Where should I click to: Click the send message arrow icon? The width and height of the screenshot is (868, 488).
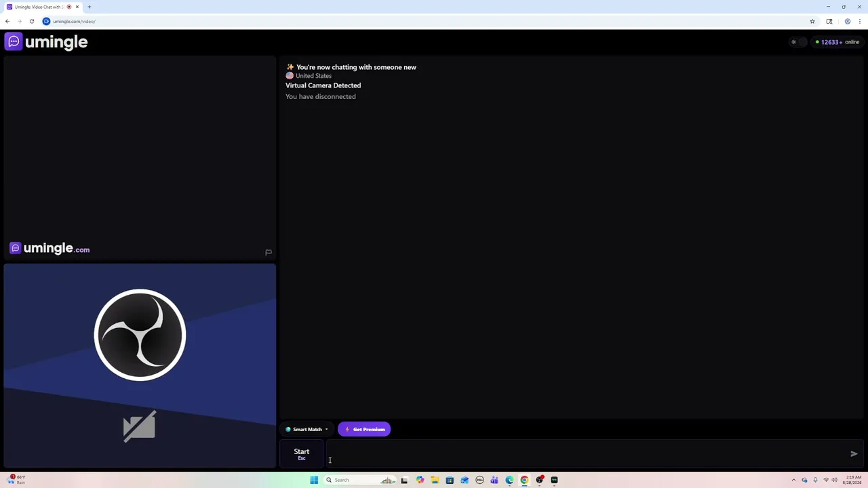click(x=854, y=453)
